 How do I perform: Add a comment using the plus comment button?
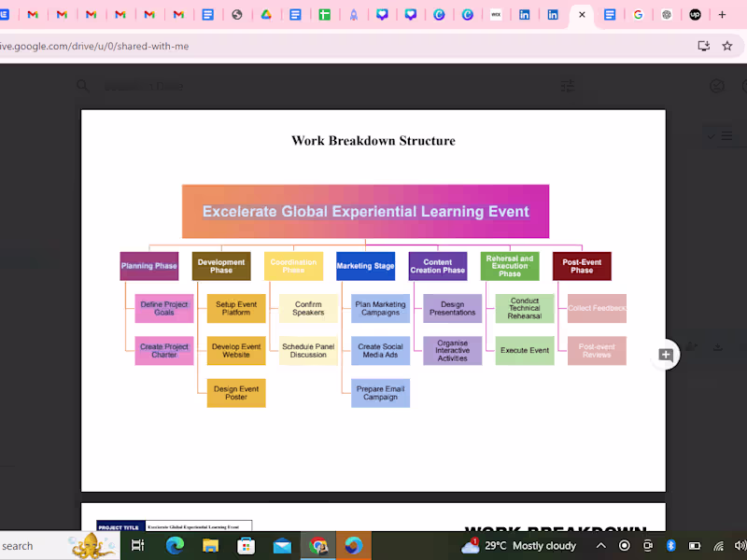coord(666,355)
